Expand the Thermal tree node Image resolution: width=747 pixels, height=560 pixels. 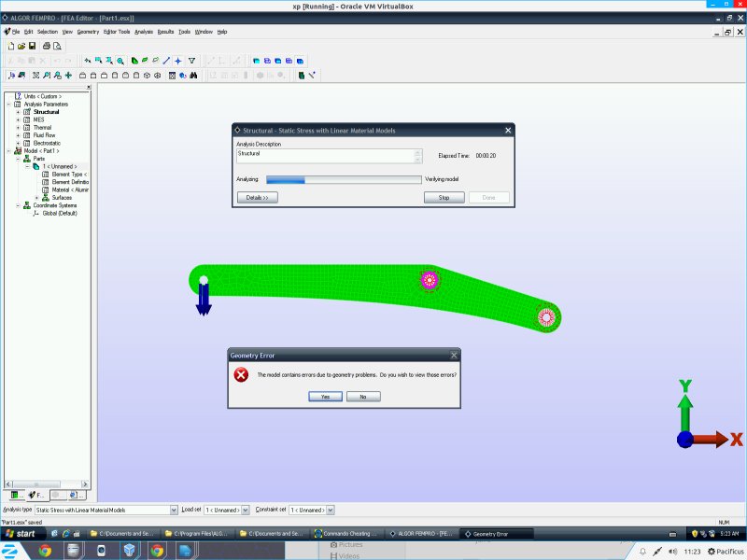(18, 128)
